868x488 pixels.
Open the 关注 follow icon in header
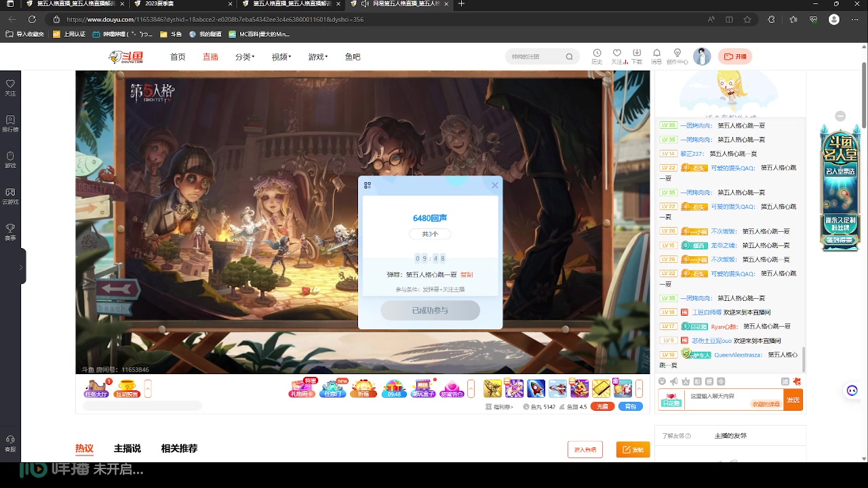[617, 56]
